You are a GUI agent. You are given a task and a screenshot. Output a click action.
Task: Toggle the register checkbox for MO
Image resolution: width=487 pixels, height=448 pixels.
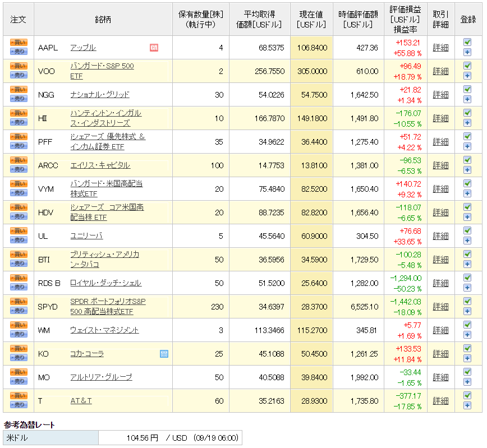click(x=467, y=372)
